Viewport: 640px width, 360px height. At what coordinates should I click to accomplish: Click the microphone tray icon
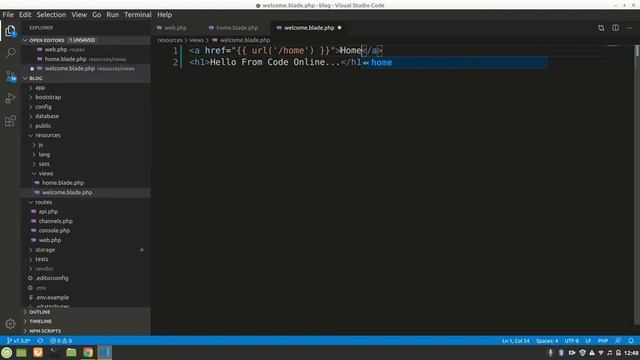coord(550,353)
